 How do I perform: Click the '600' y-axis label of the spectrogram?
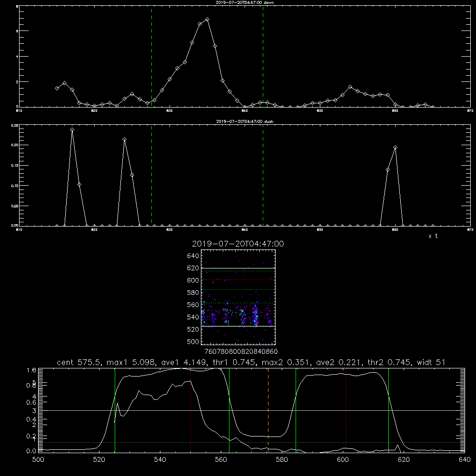[x=193, y=280]
